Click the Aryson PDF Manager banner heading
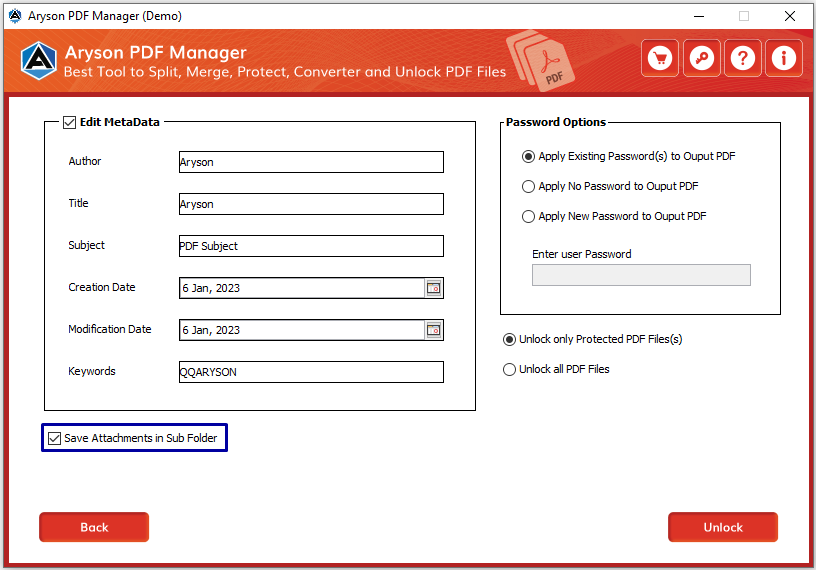This screenshot has height=570, width=816. (x=156, y=53)
